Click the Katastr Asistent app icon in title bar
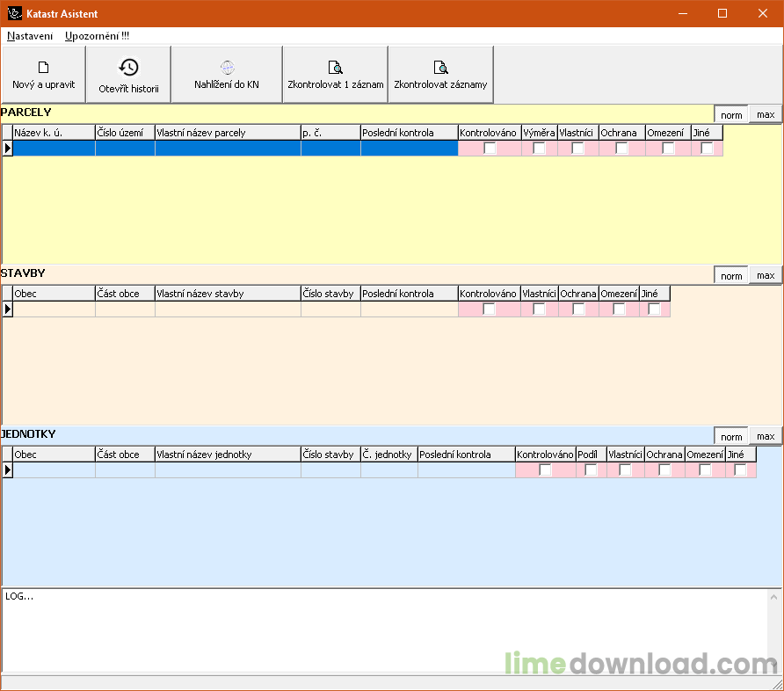This screenshot has height=691, width=784. [x=14, y=14]
